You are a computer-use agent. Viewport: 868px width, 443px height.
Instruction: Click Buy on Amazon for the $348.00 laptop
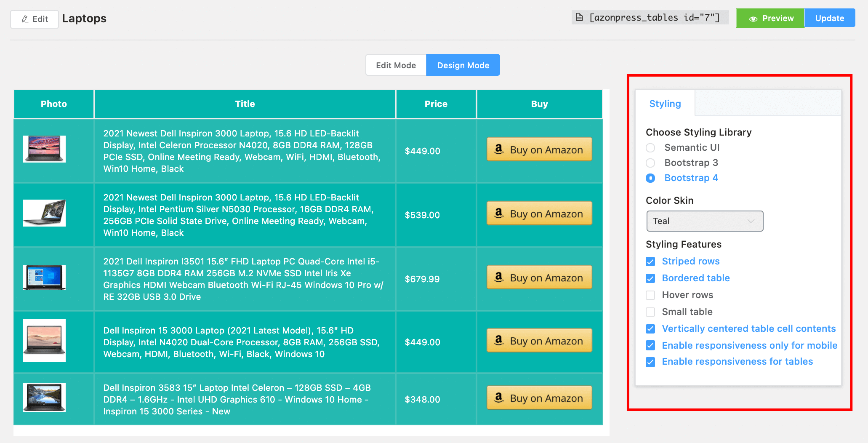tap(540, 398)
